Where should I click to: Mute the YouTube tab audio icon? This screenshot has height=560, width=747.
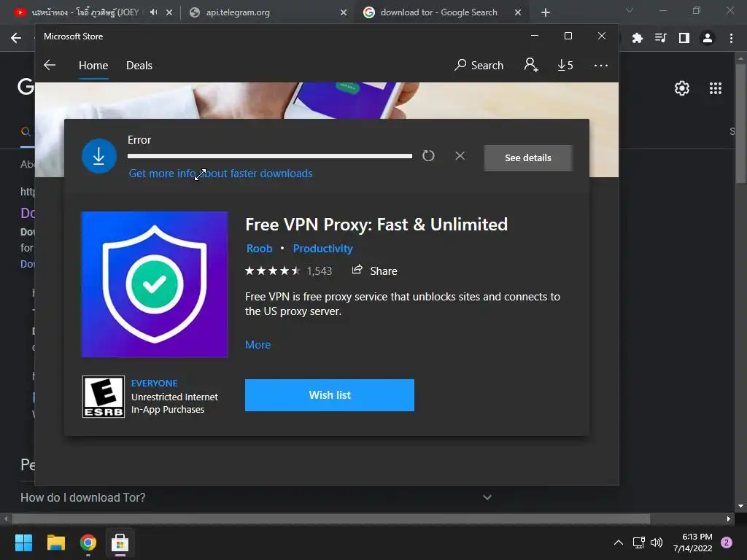(153, 12)
